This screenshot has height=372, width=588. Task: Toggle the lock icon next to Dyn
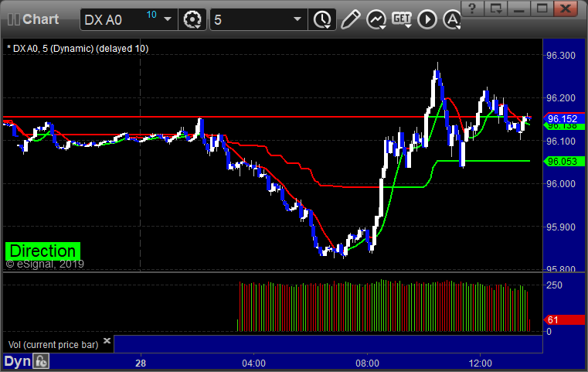41,361
